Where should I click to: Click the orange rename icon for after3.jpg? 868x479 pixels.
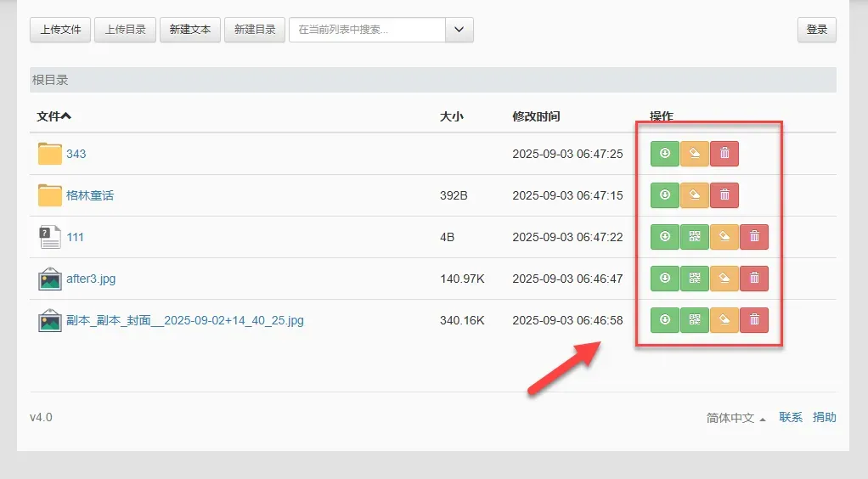click(x=724, y=279)
